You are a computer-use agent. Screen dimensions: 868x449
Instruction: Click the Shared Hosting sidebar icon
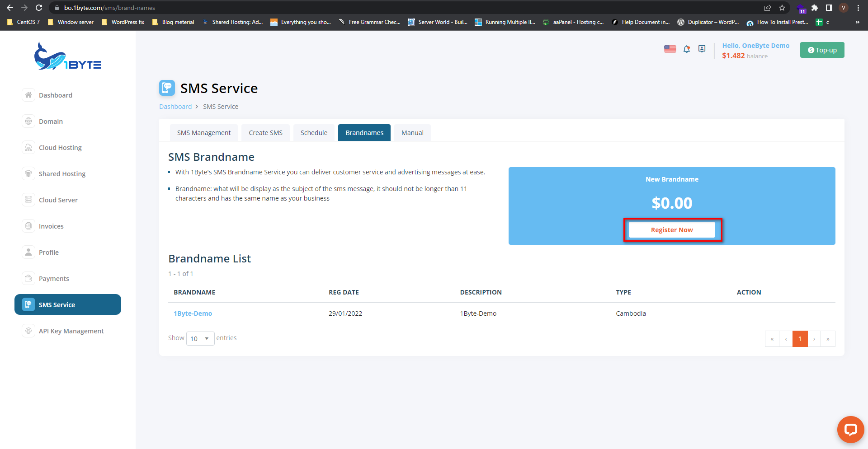point(28,173)
